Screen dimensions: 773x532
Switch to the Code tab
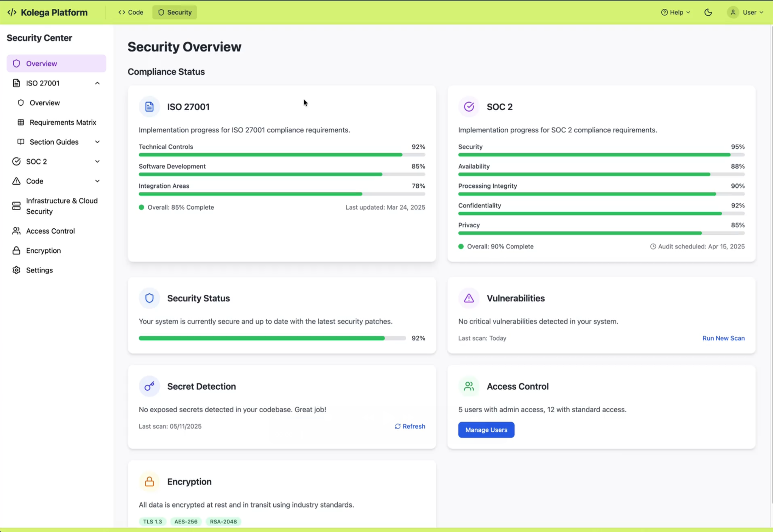click(130, 12)
